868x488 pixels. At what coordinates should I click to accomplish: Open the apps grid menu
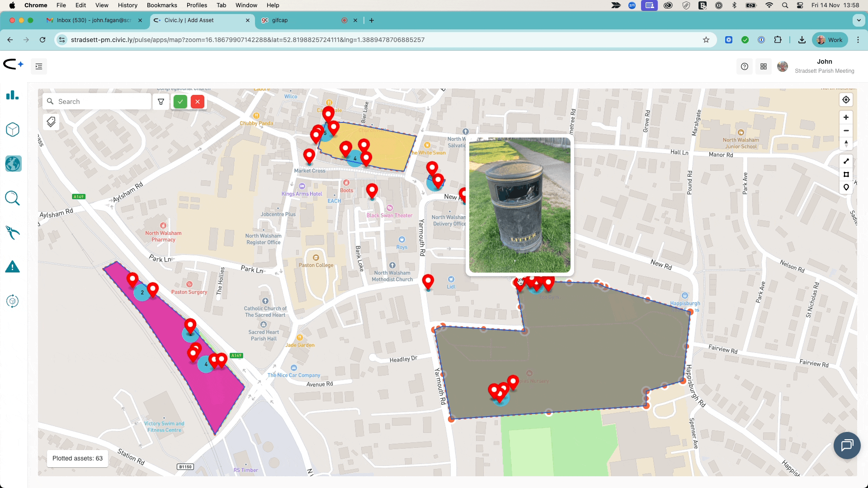point(764,66)
